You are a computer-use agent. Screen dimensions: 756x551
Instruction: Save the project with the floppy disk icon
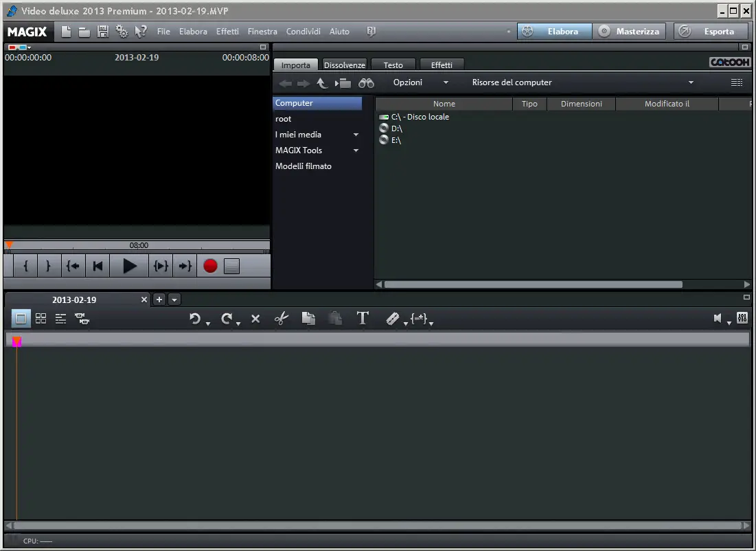coord(103,32)
